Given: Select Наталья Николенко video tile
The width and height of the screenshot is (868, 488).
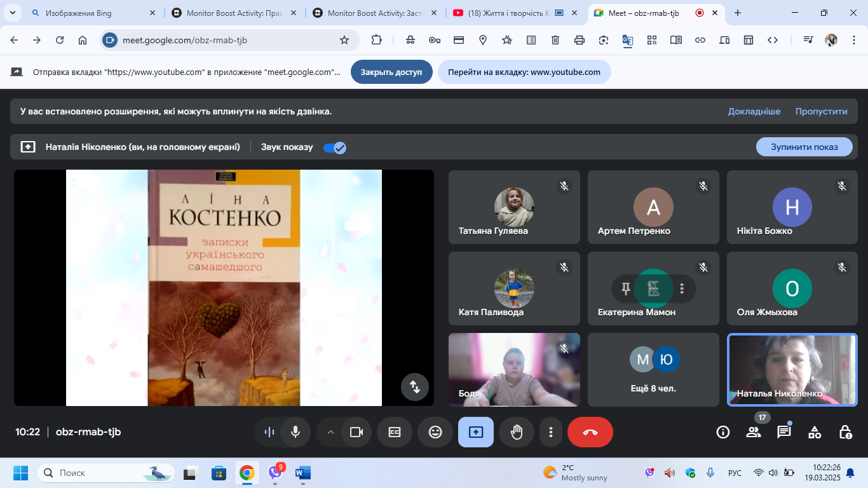Looking at the screenshot, I should [792, 370].
